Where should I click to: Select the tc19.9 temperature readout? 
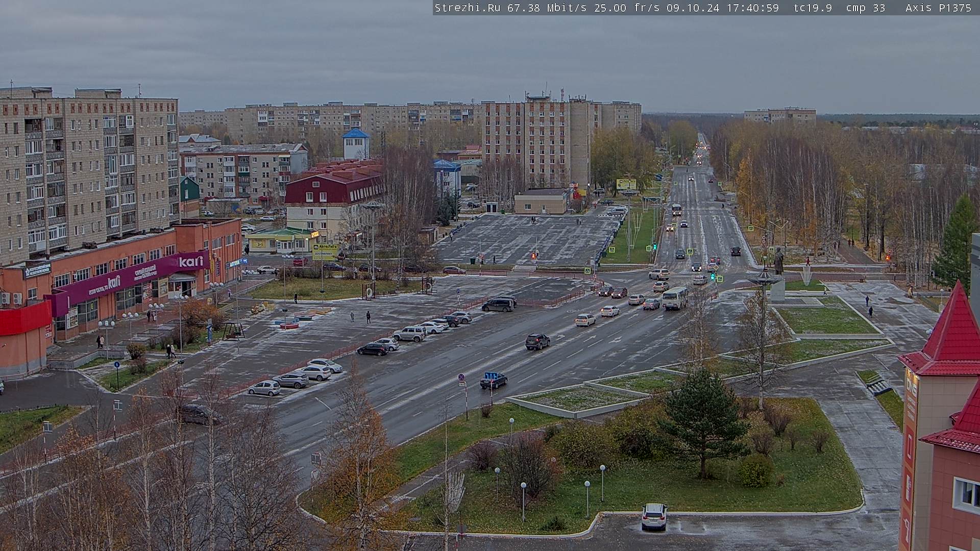point(813,8)
